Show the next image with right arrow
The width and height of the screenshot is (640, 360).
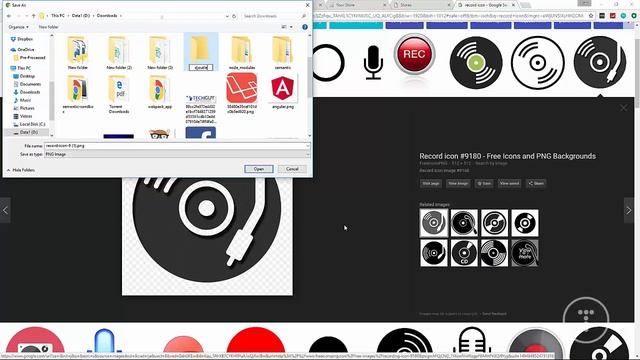click(x=629, y=210)
